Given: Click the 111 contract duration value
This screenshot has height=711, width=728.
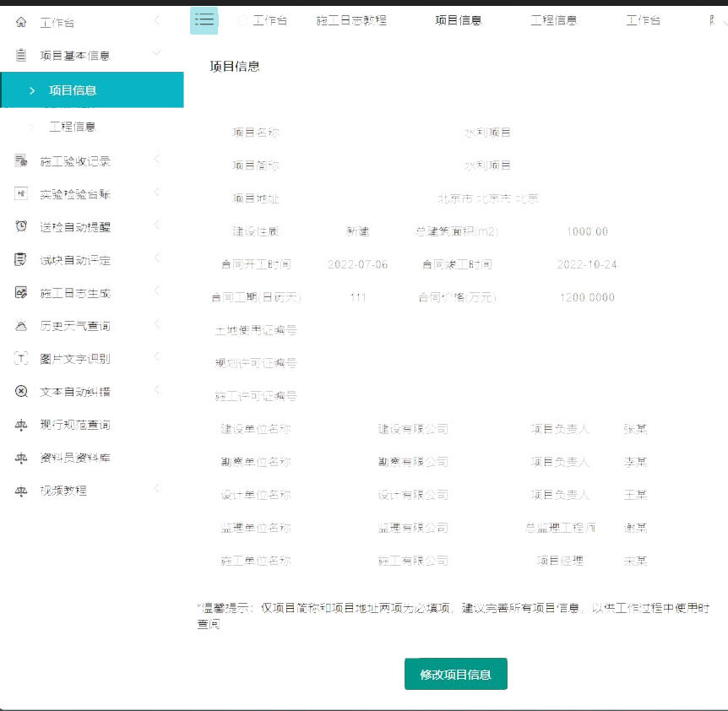Looking at the screenshot, I should (x=357, y=297).
